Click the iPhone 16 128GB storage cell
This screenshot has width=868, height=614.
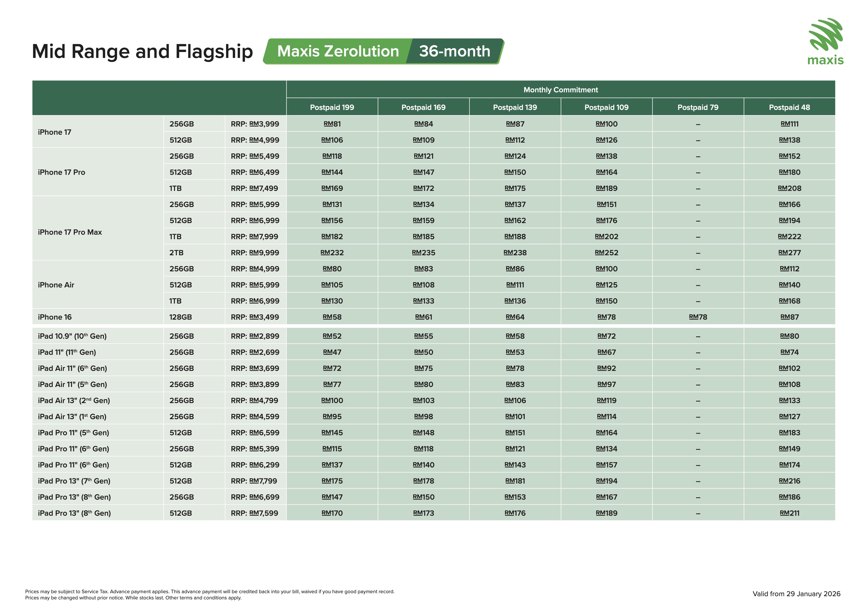pyautogui.click(x=181, y=317)
